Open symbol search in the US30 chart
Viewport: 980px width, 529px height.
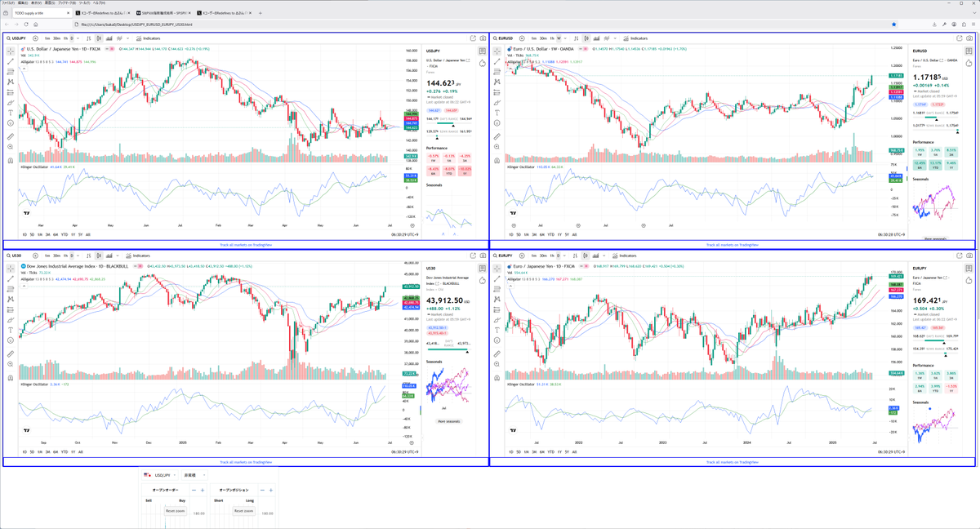15,256
